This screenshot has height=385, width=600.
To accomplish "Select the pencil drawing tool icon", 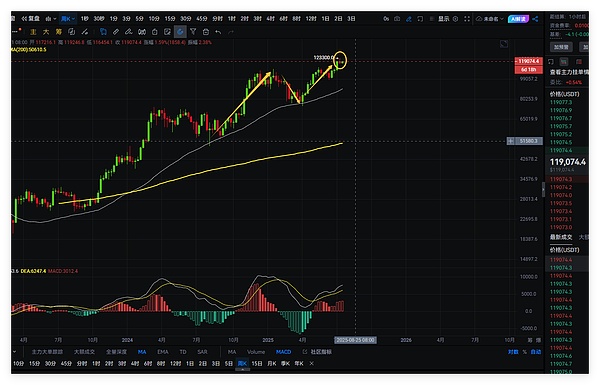I will [116, 32].
